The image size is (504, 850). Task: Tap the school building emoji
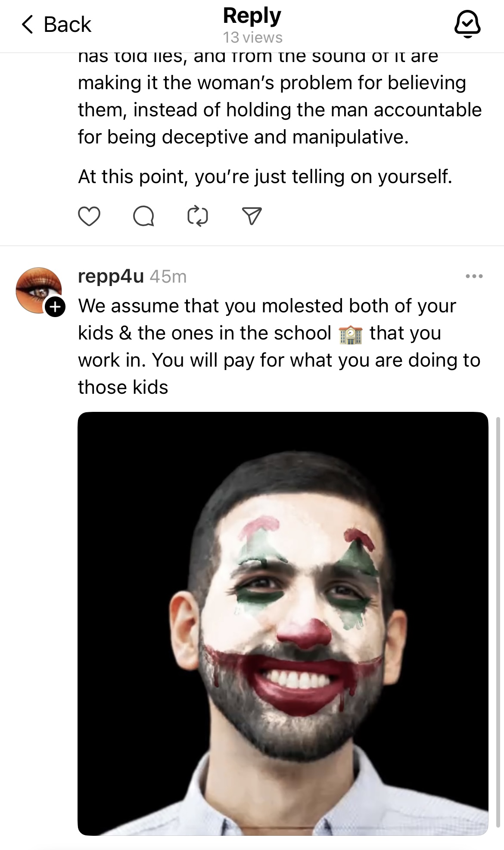coord(350,334)
